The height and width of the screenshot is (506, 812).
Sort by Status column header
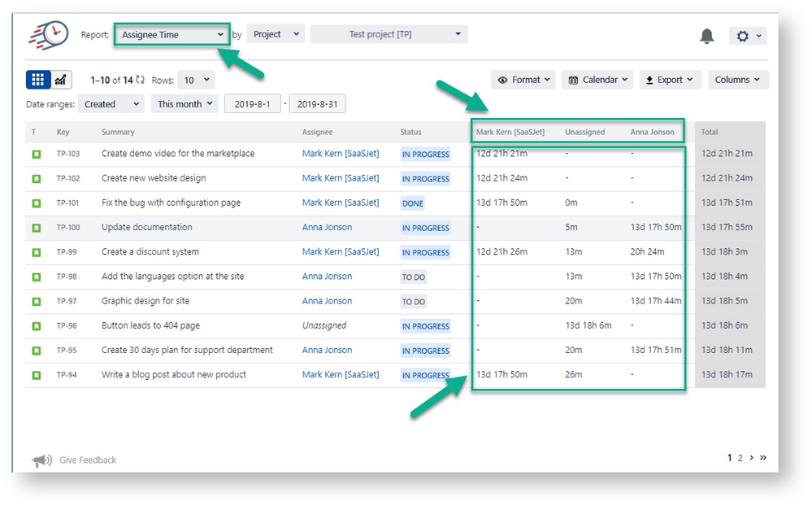[410, 133]
